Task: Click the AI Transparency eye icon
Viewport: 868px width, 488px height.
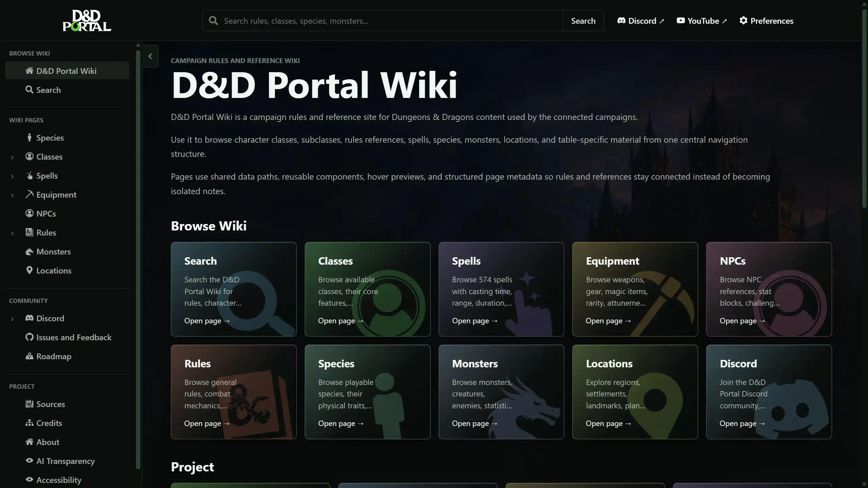Action: click(29, 461)
